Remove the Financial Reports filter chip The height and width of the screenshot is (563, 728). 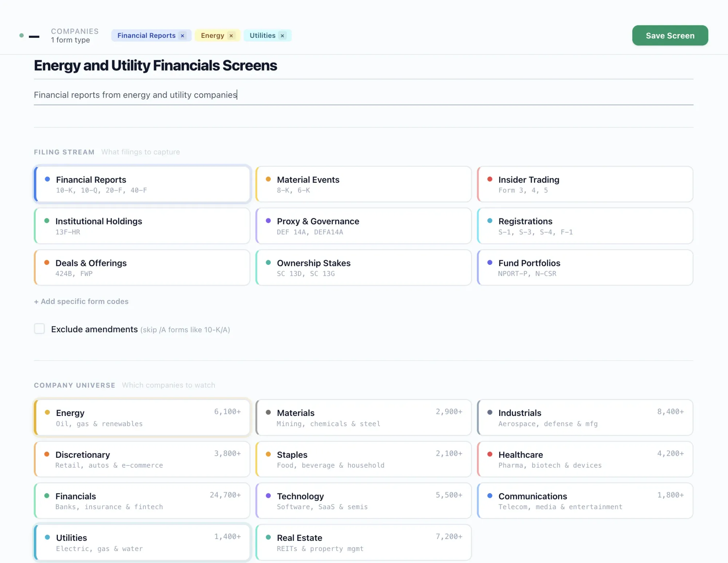point(182,36)
